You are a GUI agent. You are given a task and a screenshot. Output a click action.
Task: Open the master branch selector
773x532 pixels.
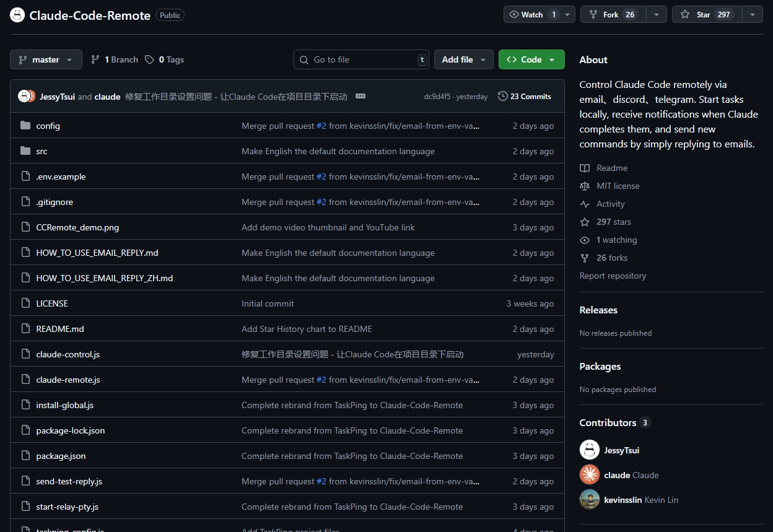(x=46, y=59)
